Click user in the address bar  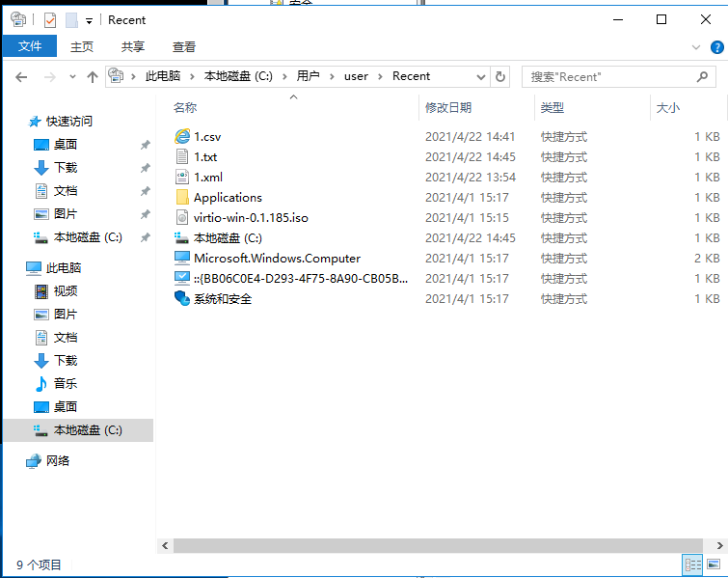pos(356,76)
